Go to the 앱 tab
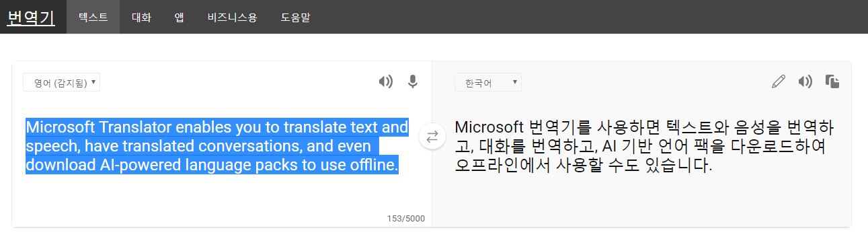 [179, 17]
